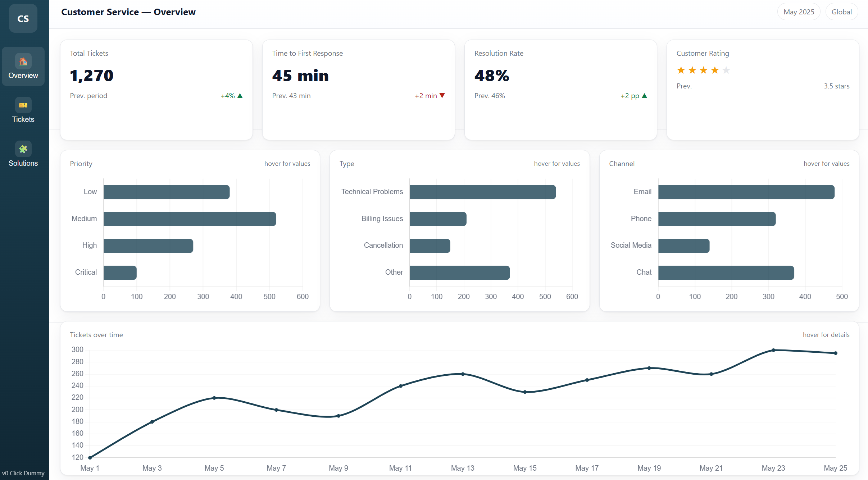Click the CS logo icon

(23, 19)
